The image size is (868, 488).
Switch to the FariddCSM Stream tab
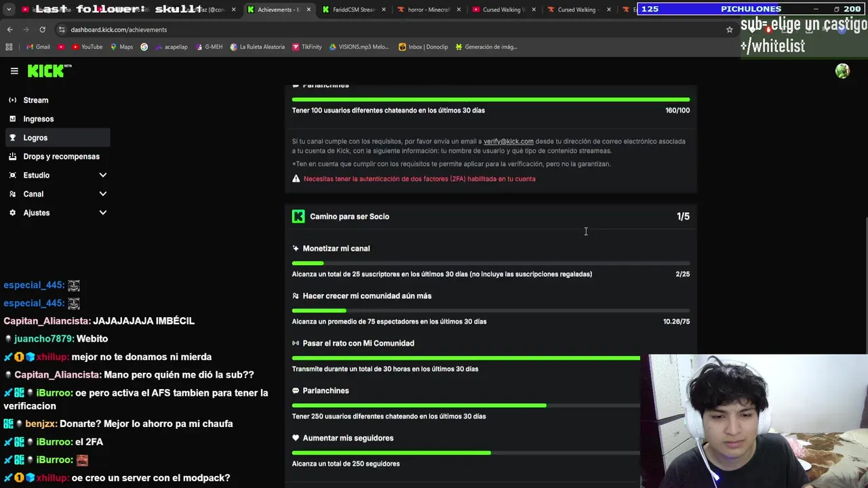[353, 9]
